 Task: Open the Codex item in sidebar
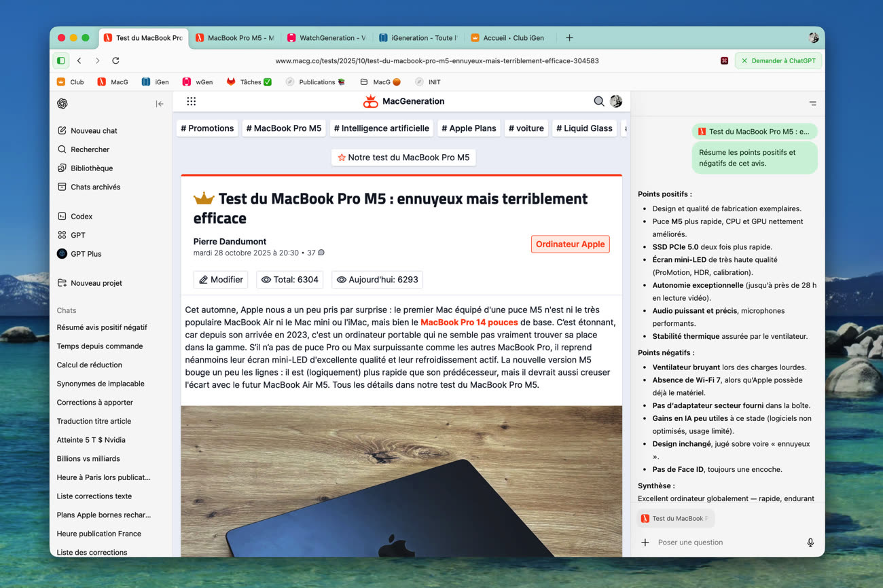(82, 217)
